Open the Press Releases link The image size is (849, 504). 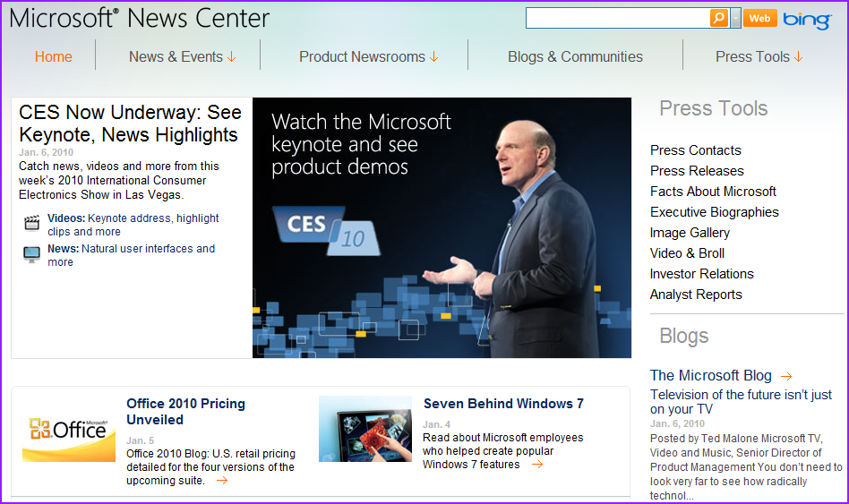click(697, 171)
